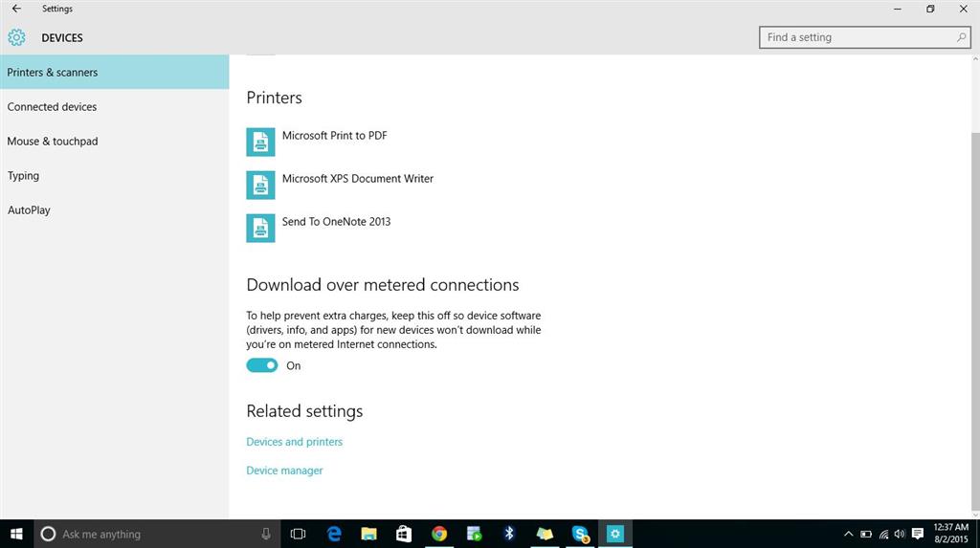Click the Find a setting search box
This screenshot has width=980, height=548.
point(865,37)
